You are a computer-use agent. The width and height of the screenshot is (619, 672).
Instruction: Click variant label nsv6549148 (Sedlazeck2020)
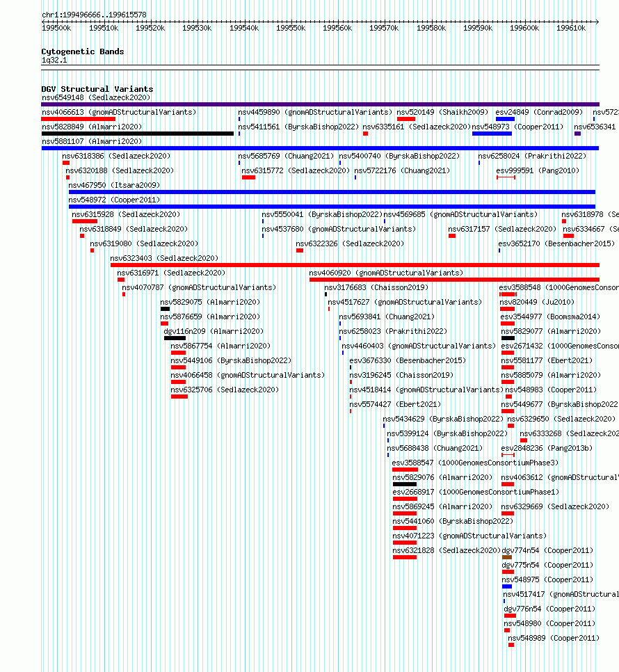tap(96, 97)
